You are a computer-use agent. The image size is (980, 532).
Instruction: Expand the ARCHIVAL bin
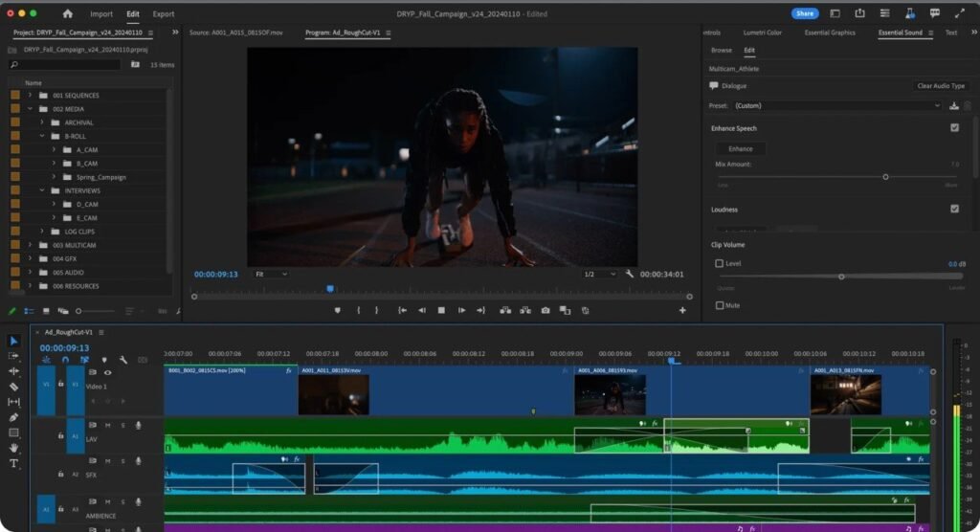coord(42,122)
